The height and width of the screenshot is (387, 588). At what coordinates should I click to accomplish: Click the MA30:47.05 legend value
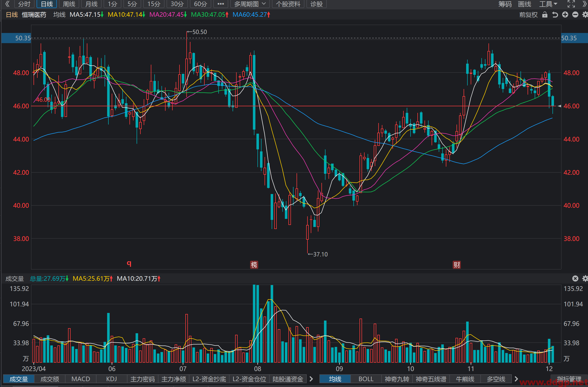210,15
